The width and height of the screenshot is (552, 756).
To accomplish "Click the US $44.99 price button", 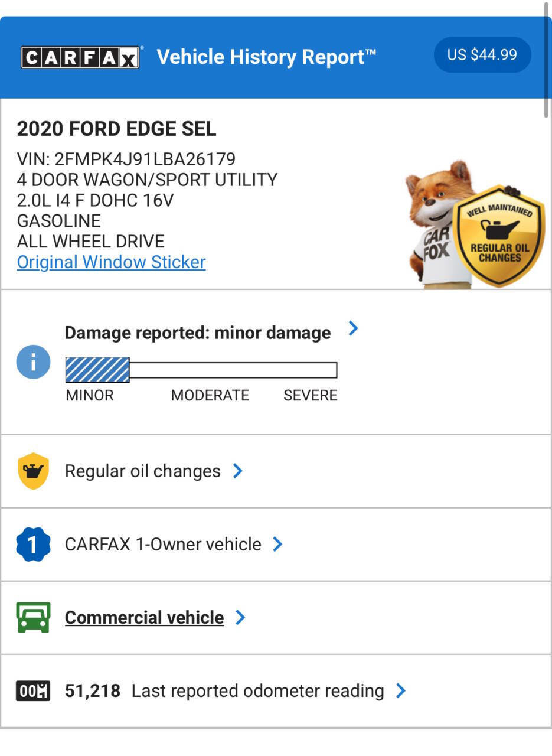I will 482,55.
